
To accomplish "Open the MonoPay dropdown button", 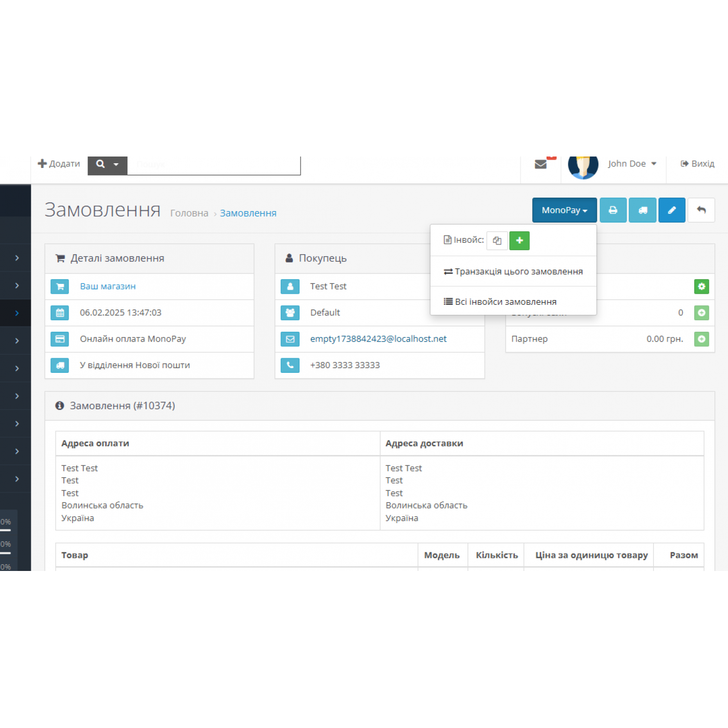I will click(x=564, y=210).
